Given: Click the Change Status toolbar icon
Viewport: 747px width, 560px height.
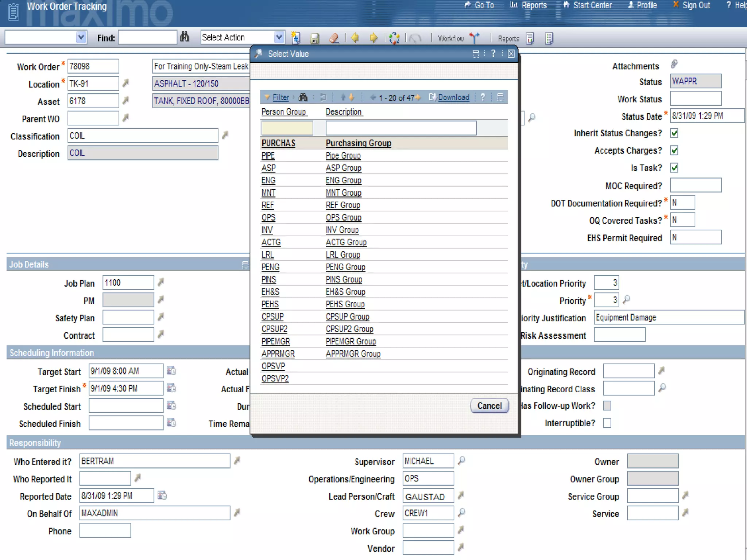Looking at the screenshot, I should tap(394, 38).
